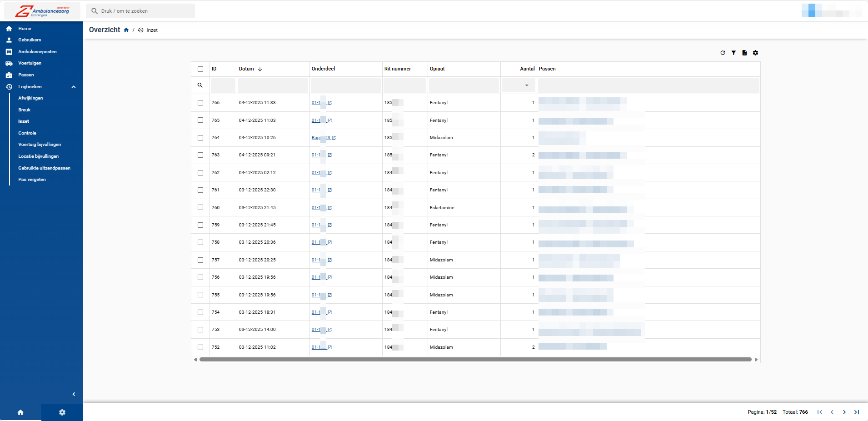This screenshot has width=868, height=421.
Task: Go to the next page arrow
Action: click(844, 412)
